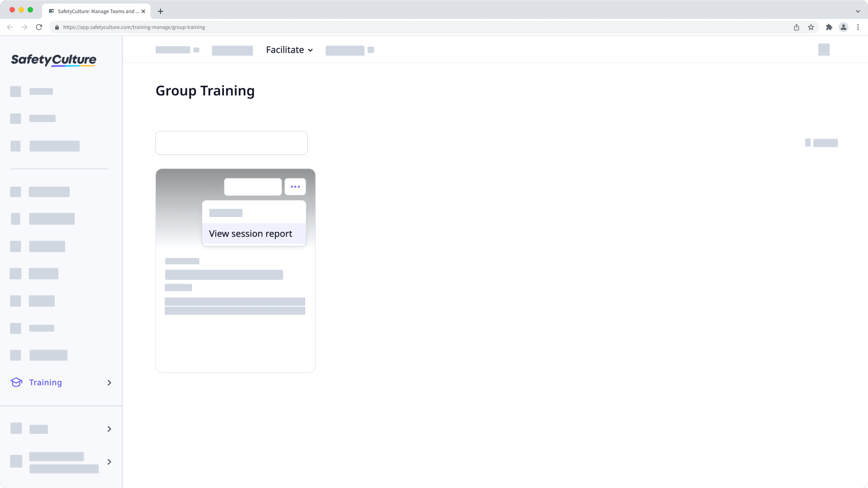
Task: Select View session report
Action: pos(250,234)
